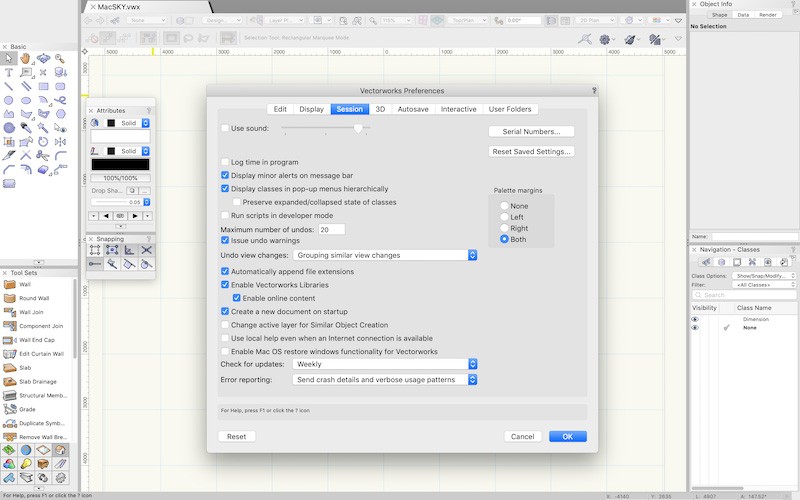Cancel the Vectorworks Preferences dialog
This screenshot has height=500, width=800.
523,437
